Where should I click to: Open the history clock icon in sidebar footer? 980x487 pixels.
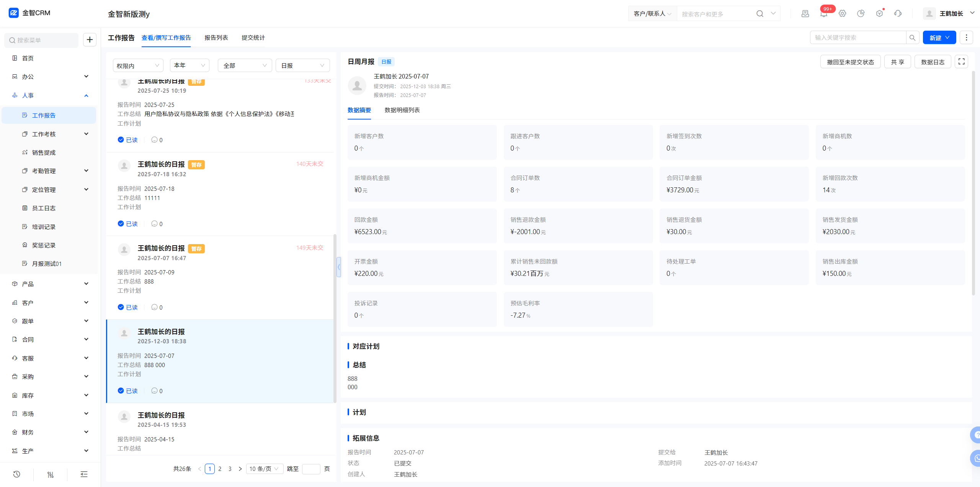(x=16, y=474)
